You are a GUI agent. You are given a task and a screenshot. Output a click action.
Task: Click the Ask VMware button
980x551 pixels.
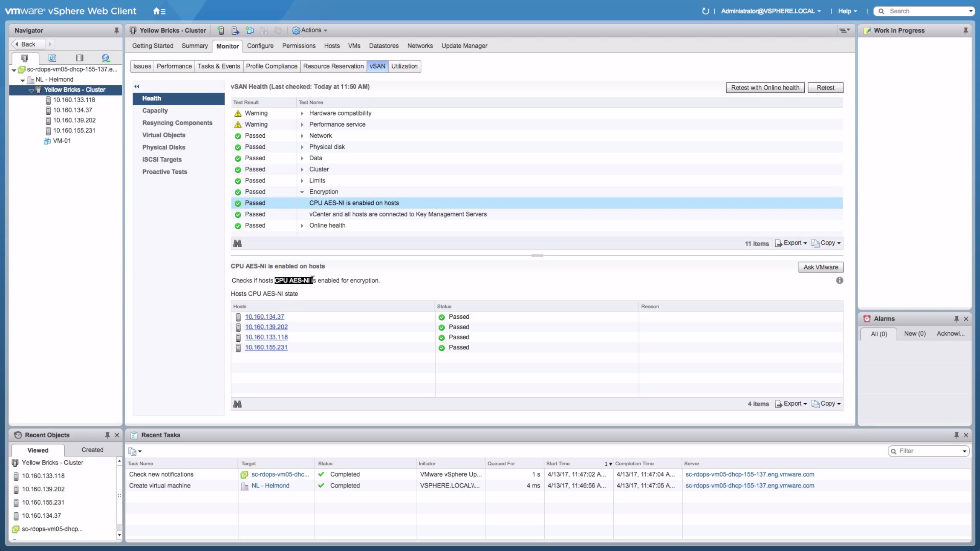pyautogui.click(x=821, y=267)
